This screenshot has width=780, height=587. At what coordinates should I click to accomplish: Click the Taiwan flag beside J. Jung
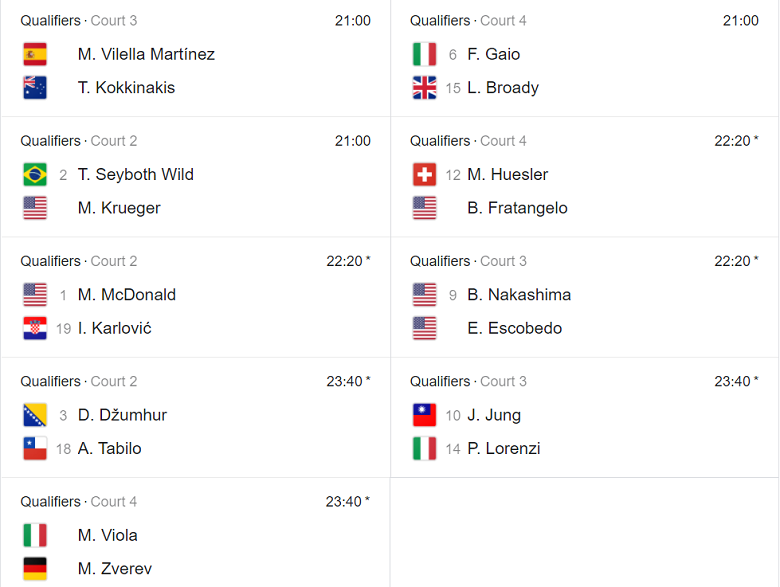tap(424, 415)
